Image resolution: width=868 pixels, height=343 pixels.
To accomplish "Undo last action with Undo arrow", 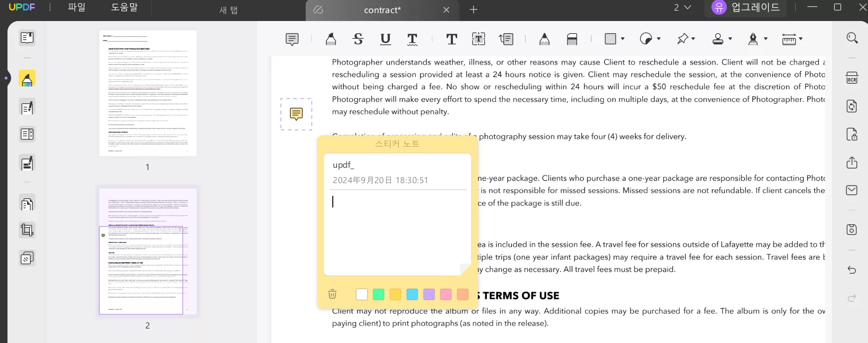I will point(852,270).
